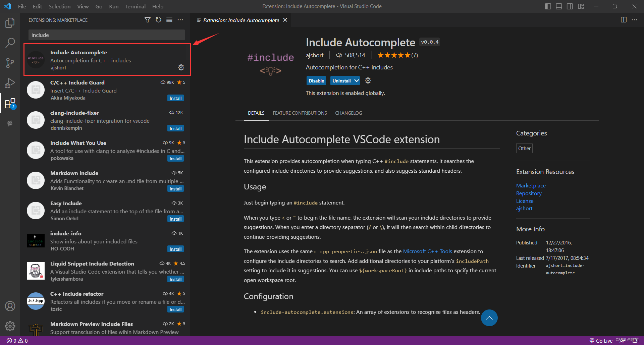Switch to FEATURE CONTRIBUTIONS tab
The image size is (644, 345).
(x=300, y=113)
